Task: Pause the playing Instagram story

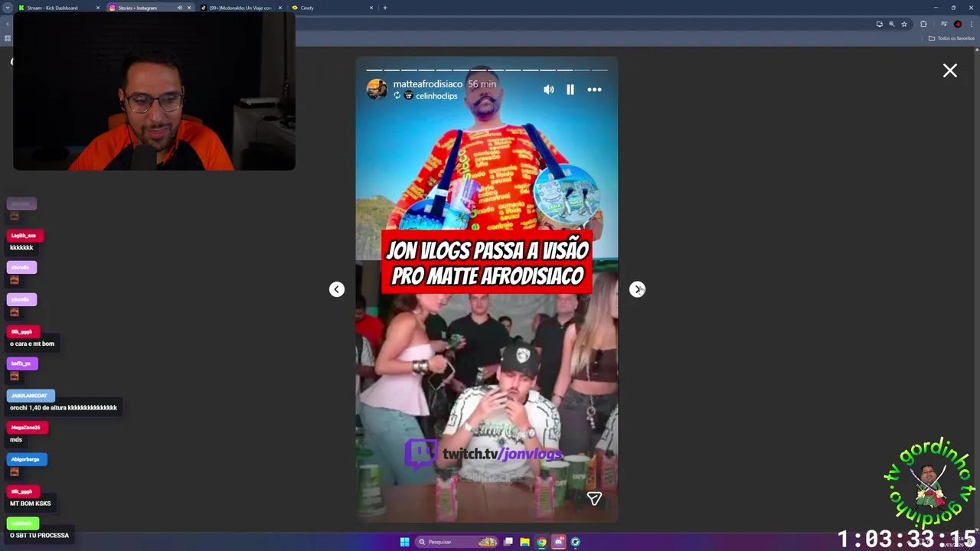Action: tap(570, 90)
